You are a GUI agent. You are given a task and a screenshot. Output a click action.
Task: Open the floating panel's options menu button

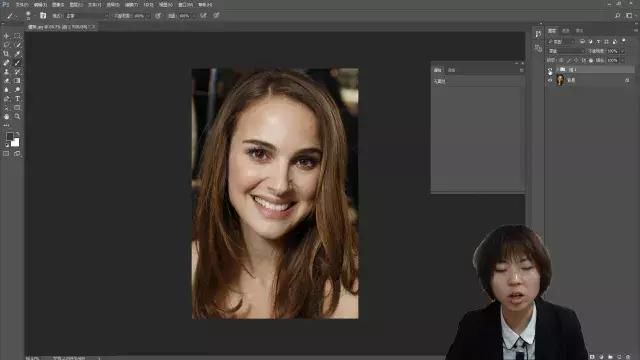[521, 70]
